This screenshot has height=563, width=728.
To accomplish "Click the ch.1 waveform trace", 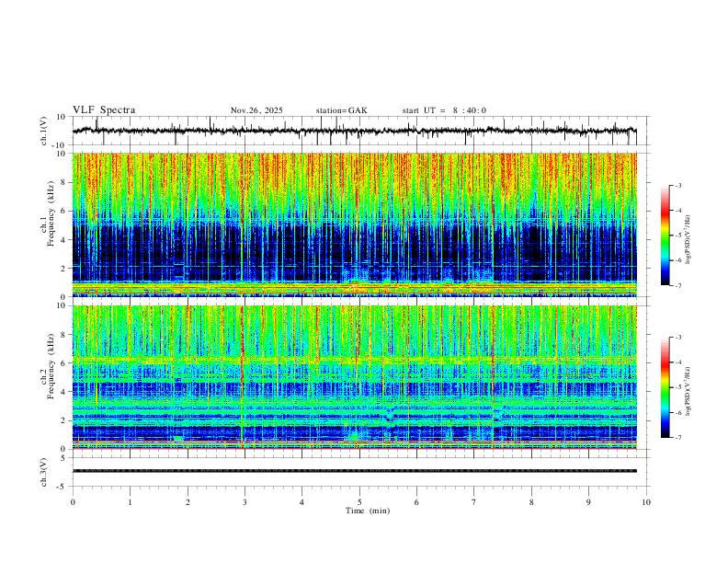I will tap(354, 131).
